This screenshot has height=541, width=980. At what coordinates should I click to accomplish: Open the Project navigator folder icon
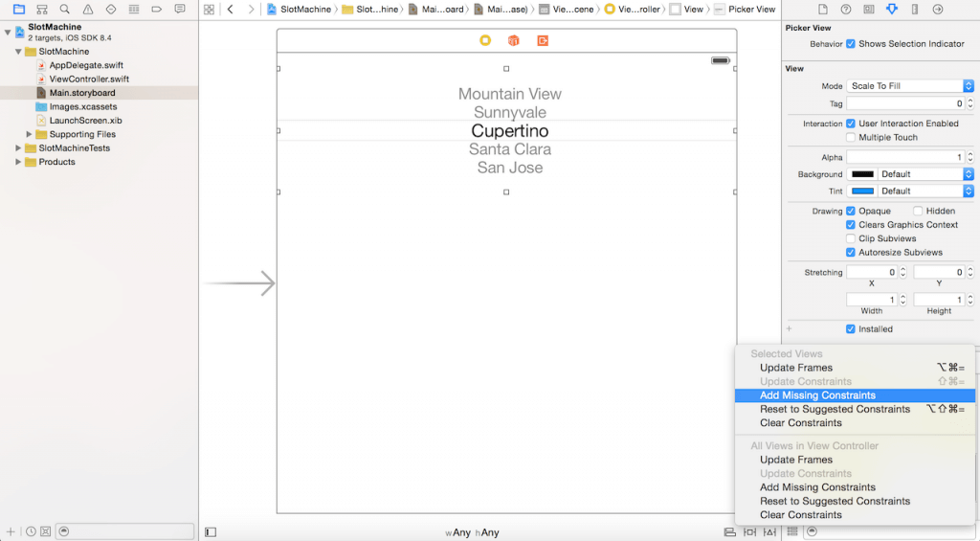tap(19, 10)
